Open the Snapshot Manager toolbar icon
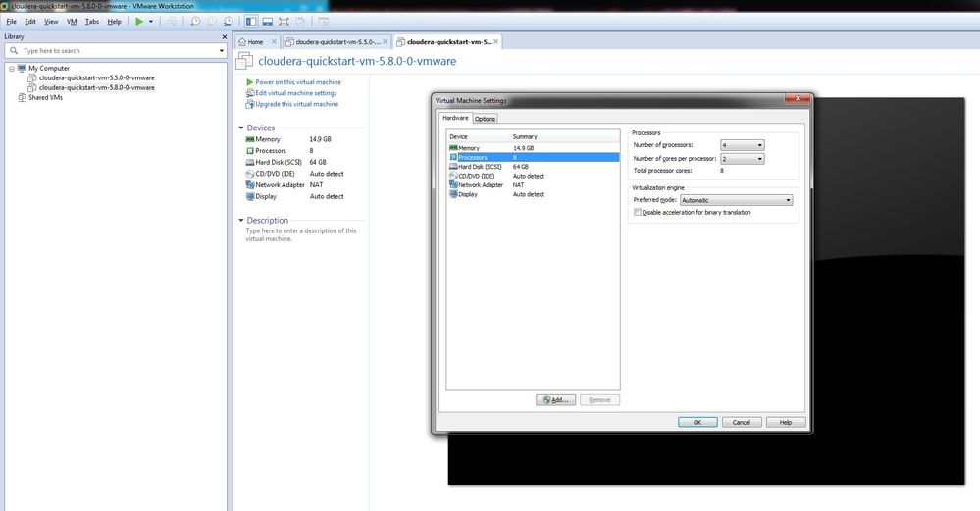This screenshot has width=980, height=511. [229, 22]
